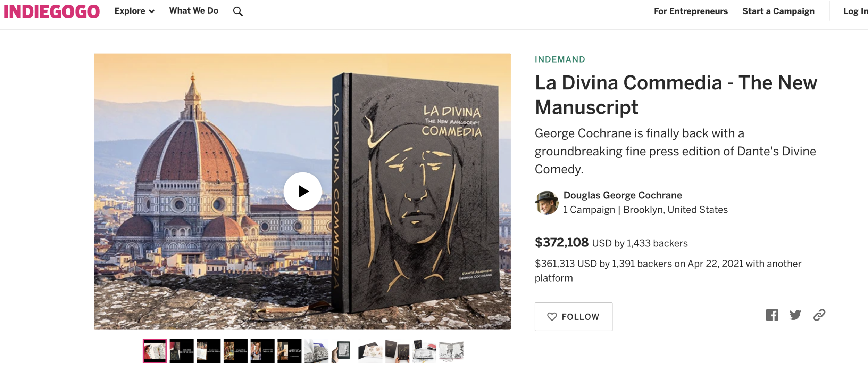
Task: Click the Indiegogo logo
Action: [x=52, y=11]
